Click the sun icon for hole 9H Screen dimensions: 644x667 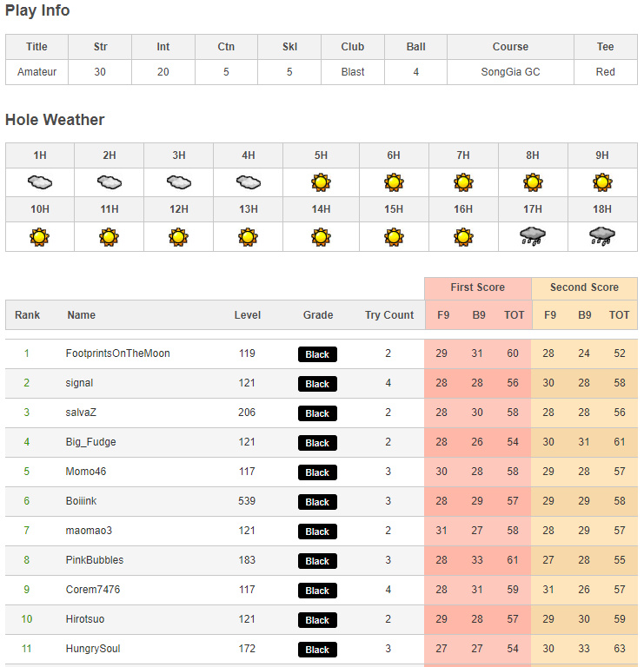[602, 182]
